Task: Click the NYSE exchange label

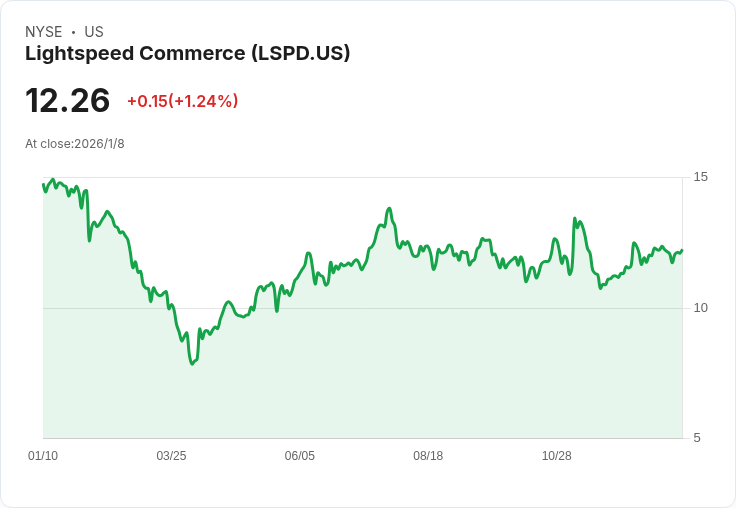Action: pos(44,32)
